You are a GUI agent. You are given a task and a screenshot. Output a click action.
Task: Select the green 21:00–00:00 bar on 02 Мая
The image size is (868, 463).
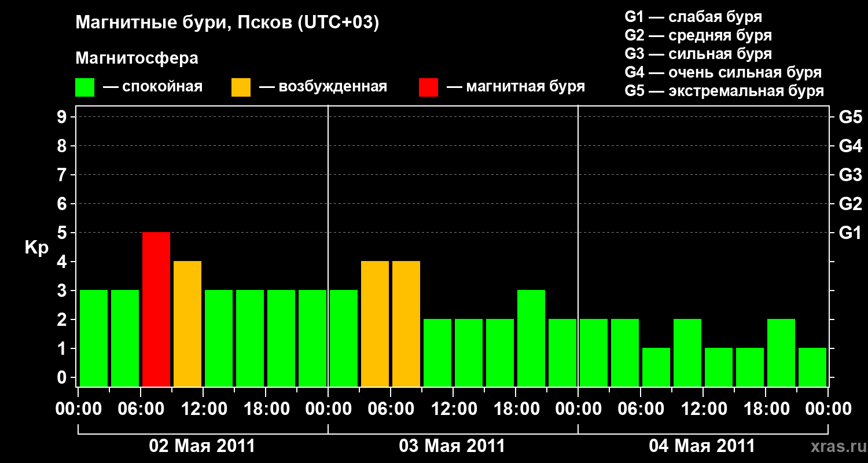[x=312, y=339]
